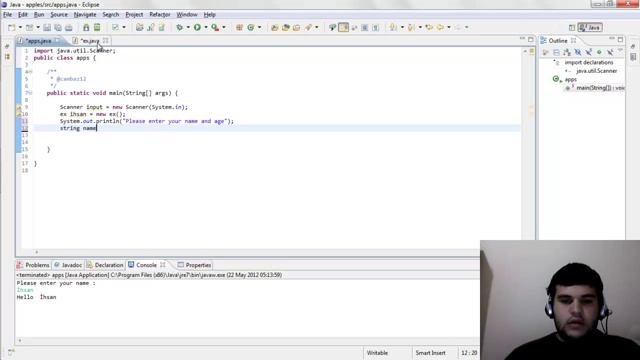This screenshot has height=360, width=640.
Task: Click the Search toolbar icon
Action: coord(308,27)
